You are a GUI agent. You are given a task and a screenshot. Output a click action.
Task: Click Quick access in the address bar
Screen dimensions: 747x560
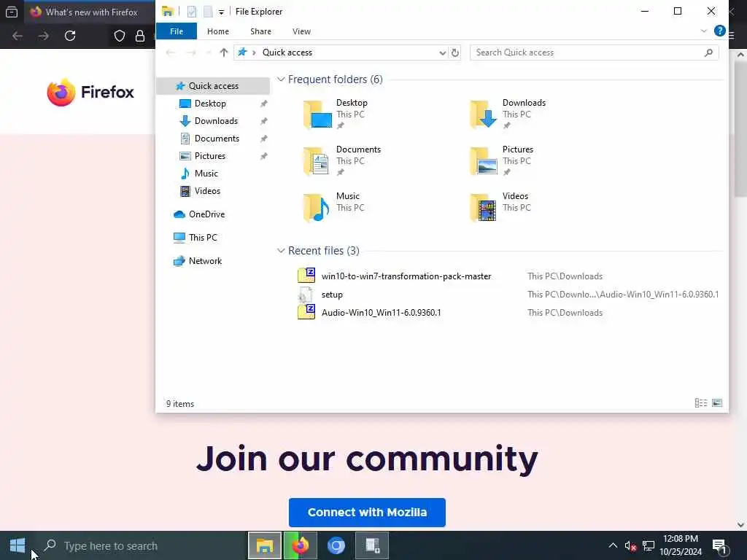coord(287,52)
